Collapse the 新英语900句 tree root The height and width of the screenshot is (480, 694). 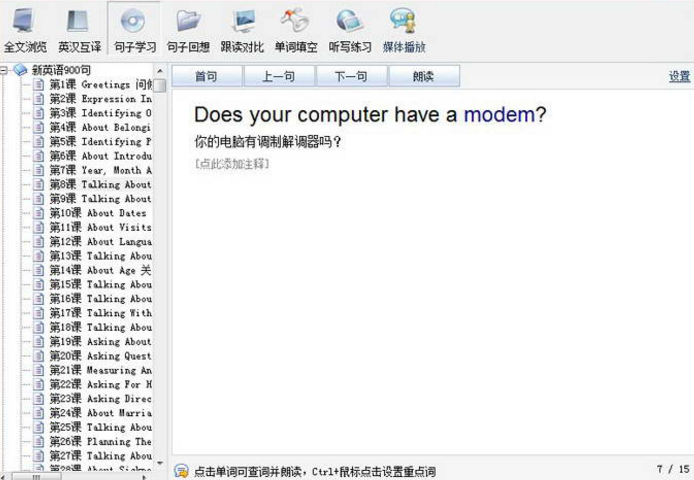[x=6, y=71]
